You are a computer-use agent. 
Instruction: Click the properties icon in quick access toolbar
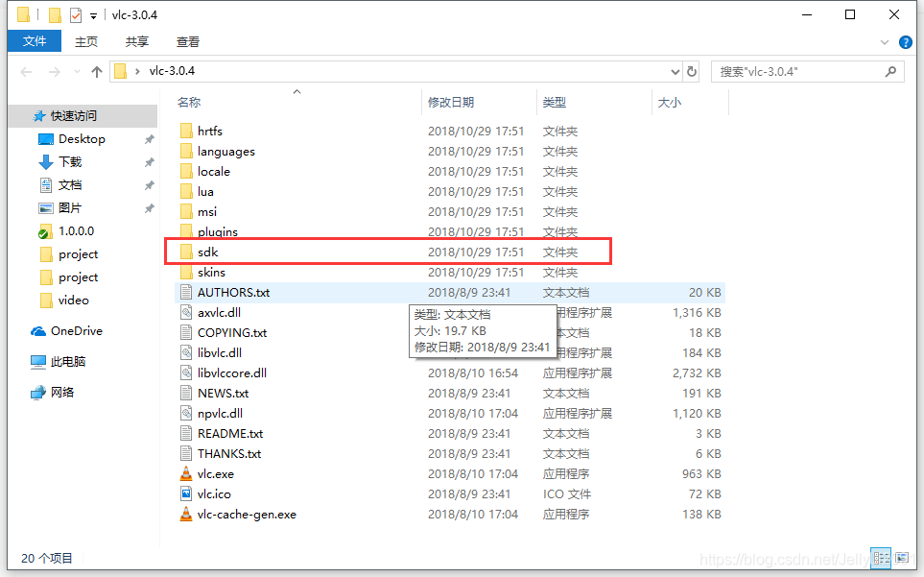pyautogui.click(x=76, y=15)
